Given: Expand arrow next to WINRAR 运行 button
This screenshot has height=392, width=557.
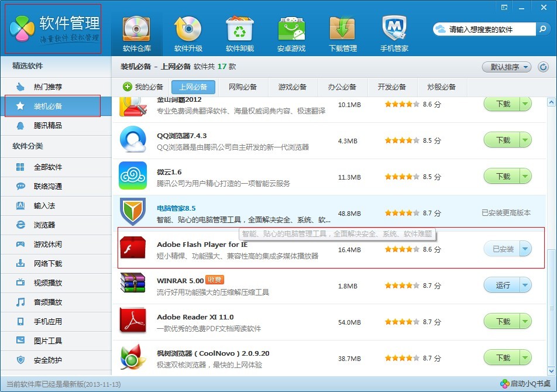Looking at the screenshot, I should (x=525, y=285).
